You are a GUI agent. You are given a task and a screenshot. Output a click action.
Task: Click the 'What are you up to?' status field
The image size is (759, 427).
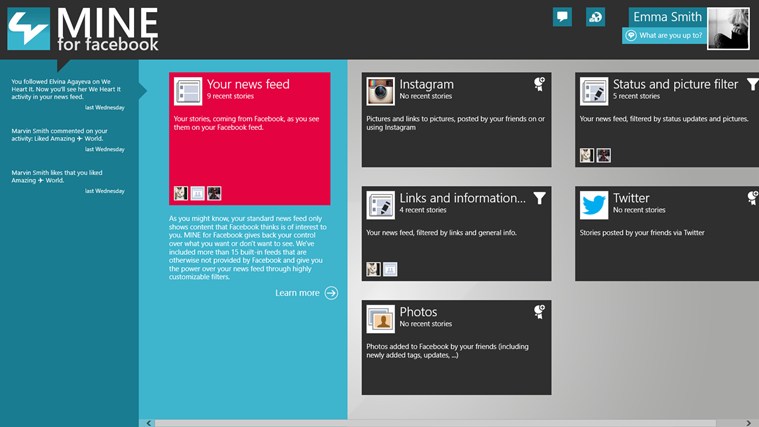665,35
